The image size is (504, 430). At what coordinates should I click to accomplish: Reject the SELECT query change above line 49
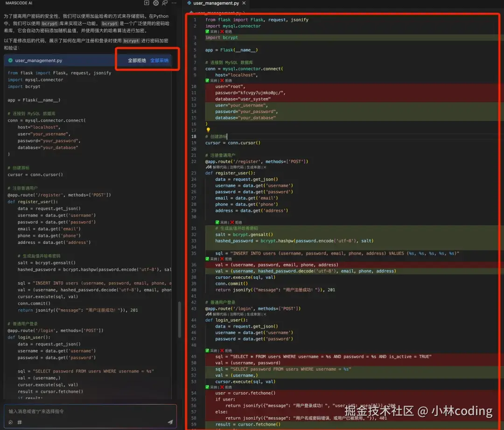point(226,351)
